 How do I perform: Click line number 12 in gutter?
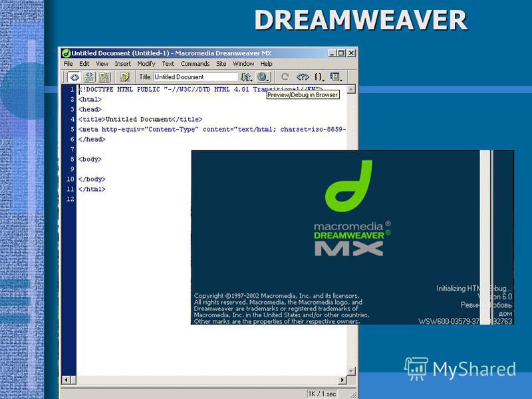(70, 199)
